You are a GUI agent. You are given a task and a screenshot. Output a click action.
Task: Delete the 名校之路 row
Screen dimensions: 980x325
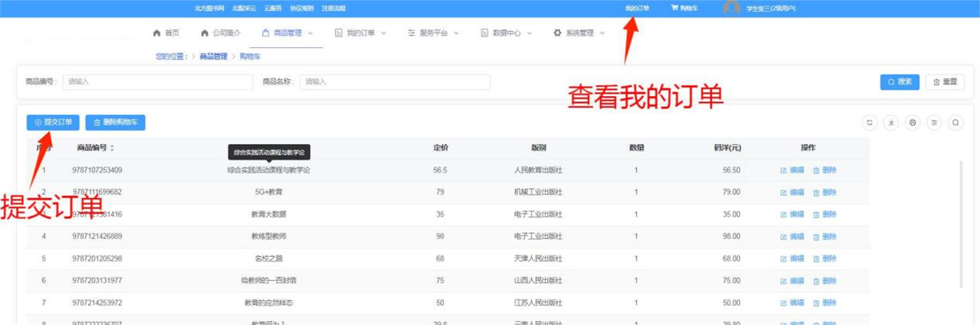click(825, 258)
